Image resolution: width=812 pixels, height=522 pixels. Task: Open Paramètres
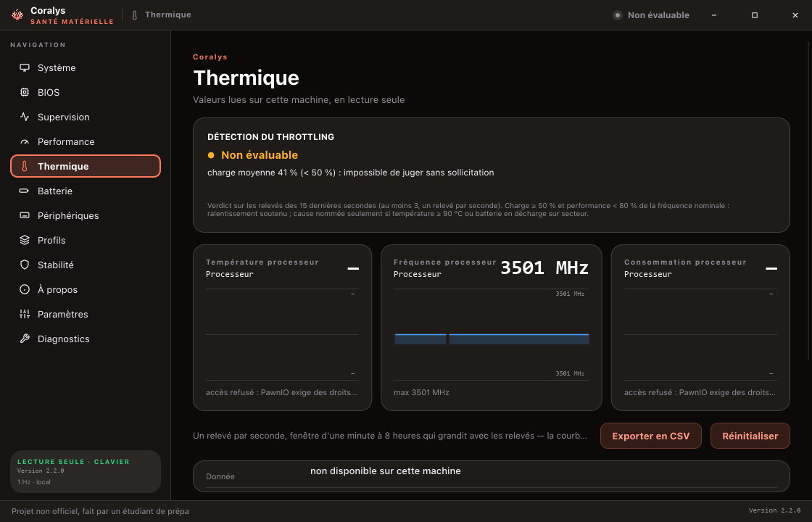pos(86,315)
